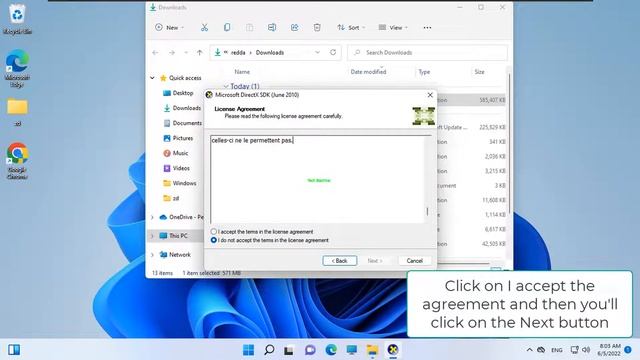Open the recent locations chevron

point(186,53)
